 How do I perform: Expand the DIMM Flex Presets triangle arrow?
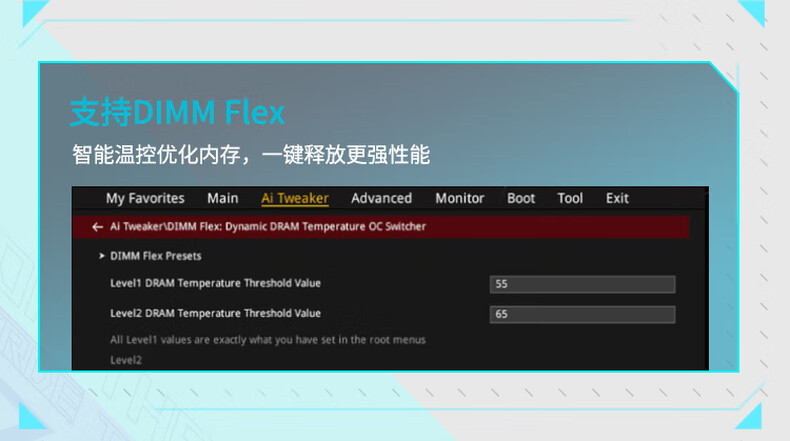click(102, 256)
